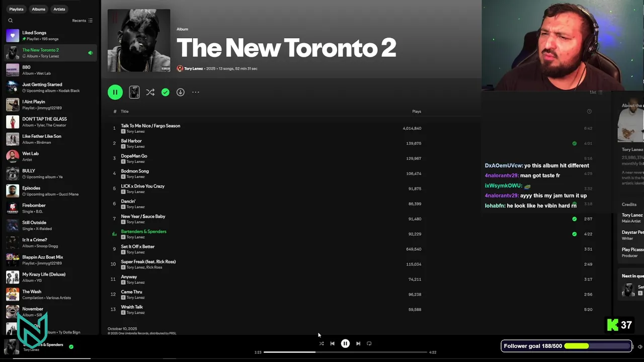644x362 pixels.
Task: Open the I Aint Playin playlist
Action: pos(50,105)
